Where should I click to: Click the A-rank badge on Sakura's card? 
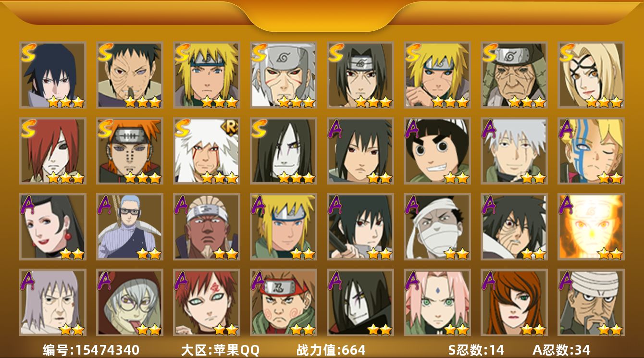click(x=412, y=280)
